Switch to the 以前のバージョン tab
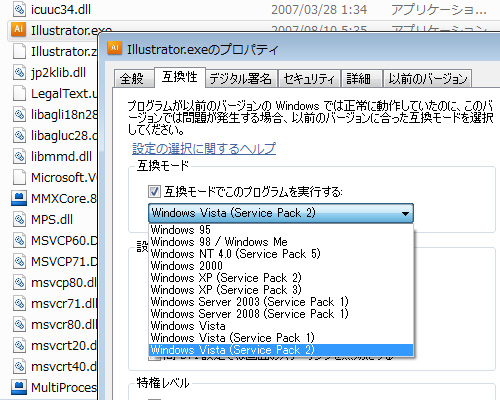 click(427, 79)
